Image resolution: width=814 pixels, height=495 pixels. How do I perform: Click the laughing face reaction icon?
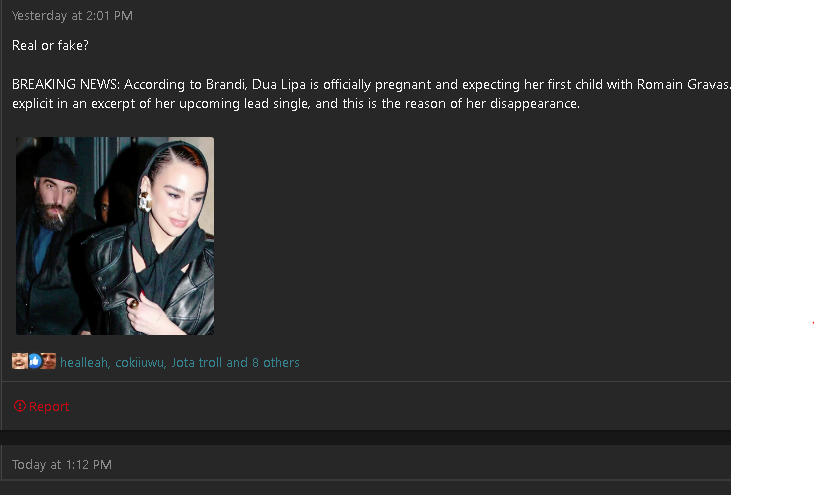[x=20, y=361]
